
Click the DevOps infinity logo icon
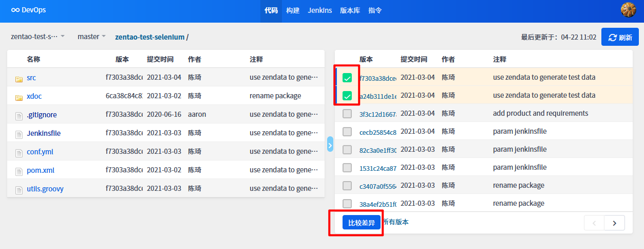tap(15, 10)
